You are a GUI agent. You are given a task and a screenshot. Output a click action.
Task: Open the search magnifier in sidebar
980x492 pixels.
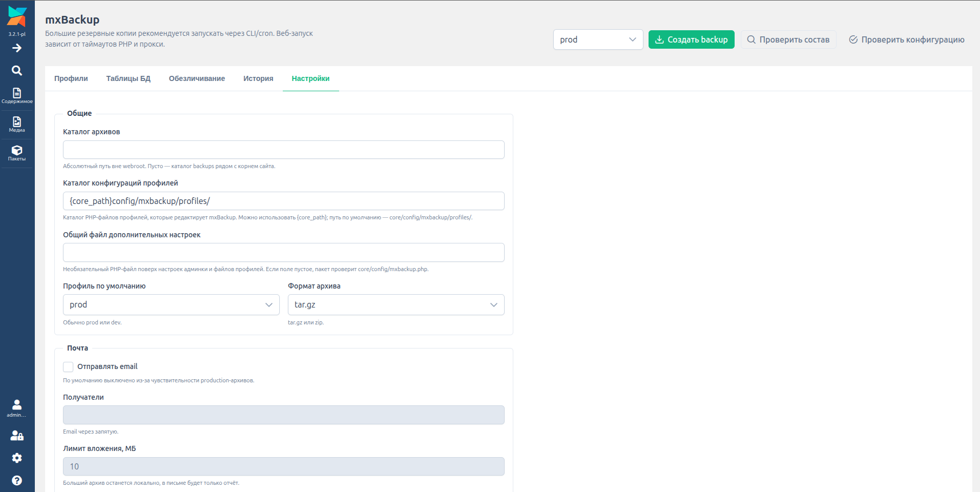[17, 71]
